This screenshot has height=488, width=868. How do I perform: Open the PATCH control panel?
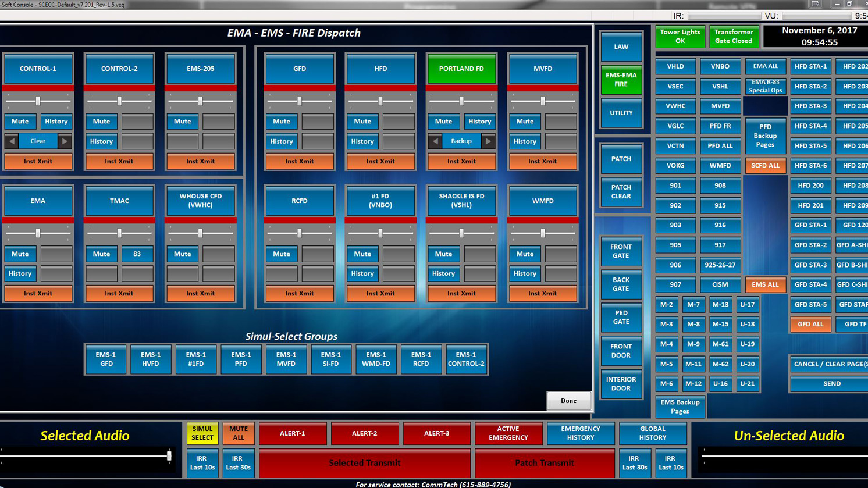[621, 158]
